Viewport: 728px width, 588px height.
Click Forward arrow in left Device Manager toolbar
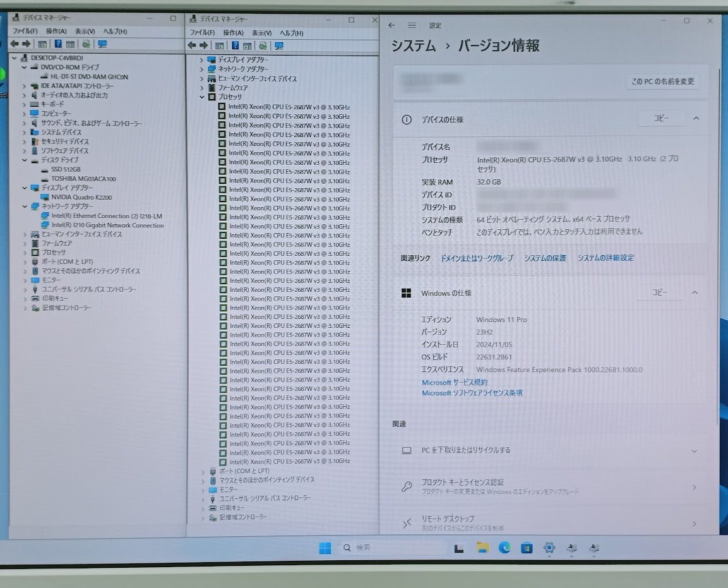pyautogui.click(x=26, y=44)
